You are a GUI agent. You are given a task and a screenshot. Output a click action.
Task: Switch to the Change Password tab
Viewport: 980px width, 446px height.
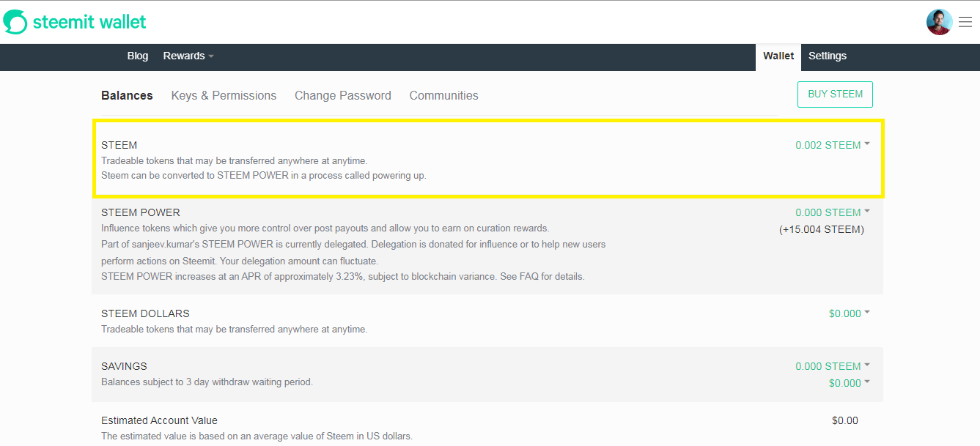[343, 96]
